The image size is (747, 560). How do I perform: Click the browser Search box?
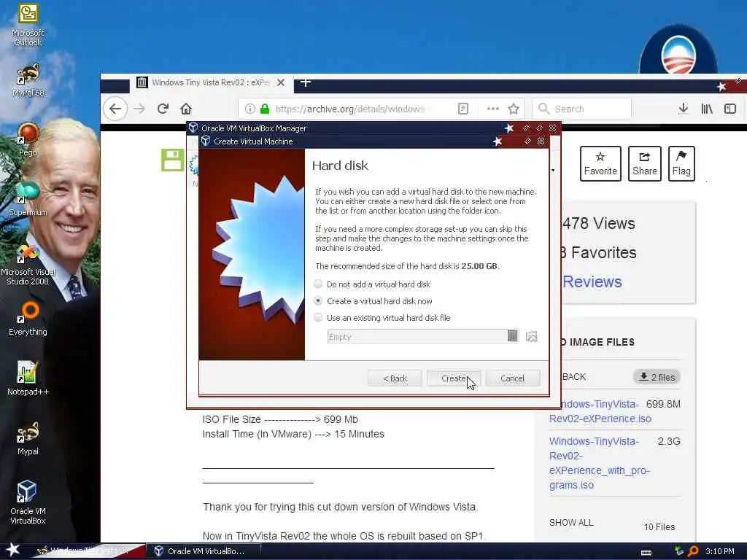tap(581, 109)
